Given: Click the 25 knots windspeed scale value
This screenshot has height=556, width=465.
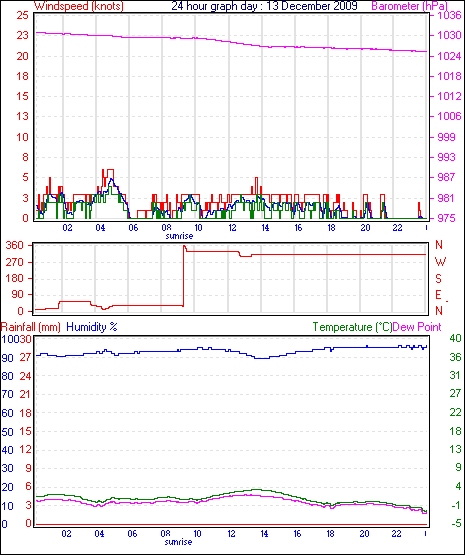Looking at the screenshot, I should (x=22, y=16).
